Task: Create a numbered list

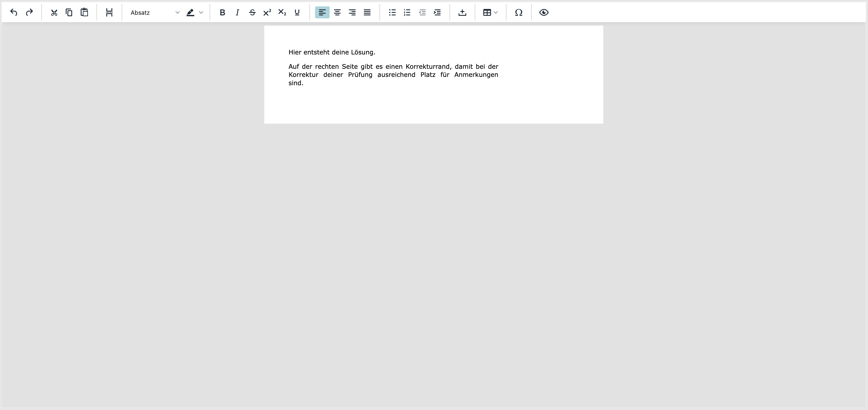Action: point(407,12)
